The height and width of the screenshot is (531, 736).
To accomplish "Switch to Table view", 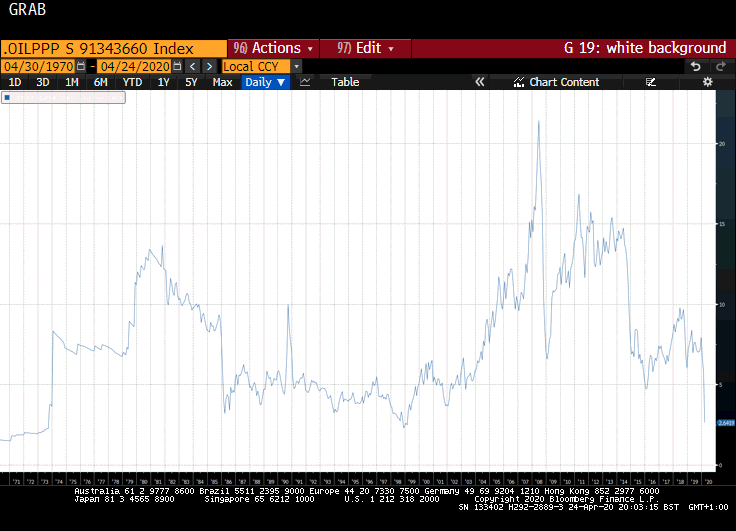I will tap(345, 82).
